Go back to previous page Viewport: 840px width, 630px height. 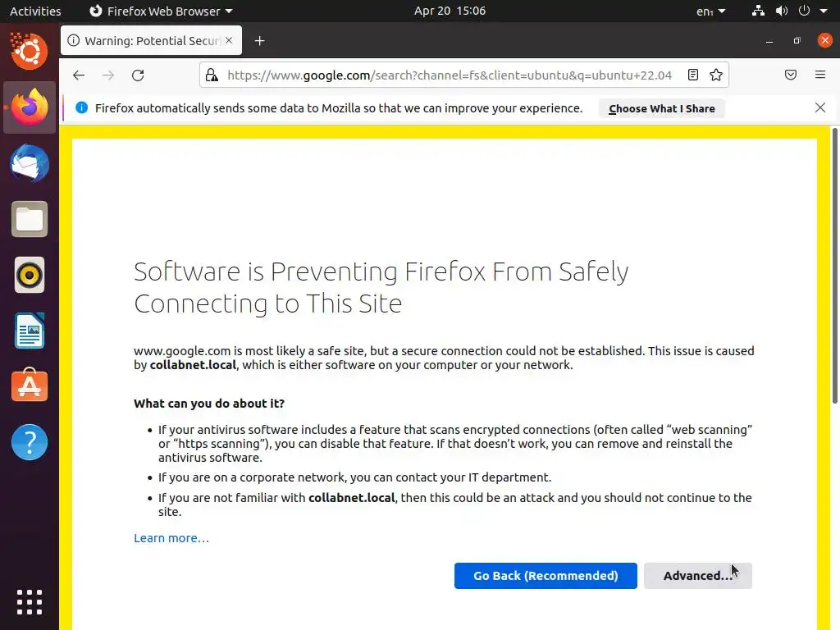(79, 75)
